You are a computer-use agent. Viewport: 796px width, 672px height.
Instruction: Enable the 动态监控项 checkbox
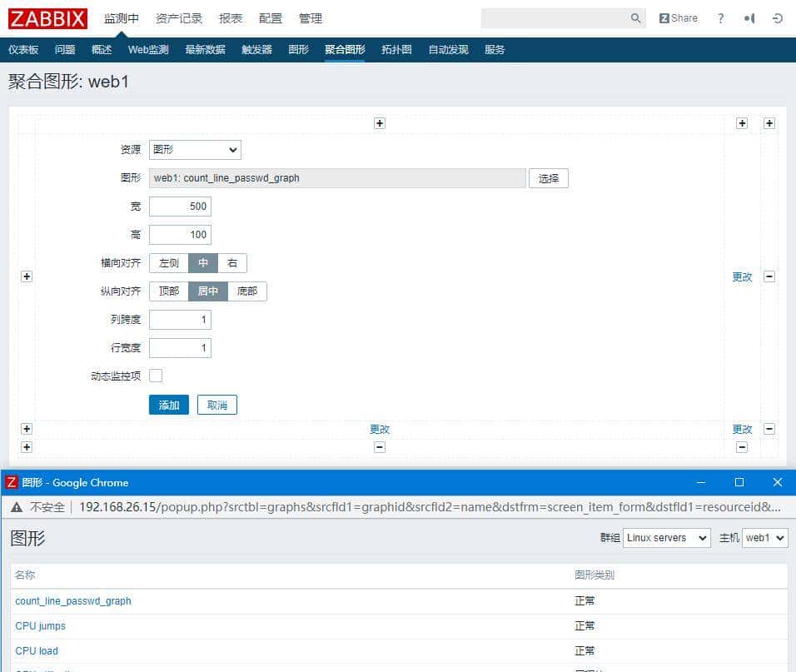click(156, 376)
